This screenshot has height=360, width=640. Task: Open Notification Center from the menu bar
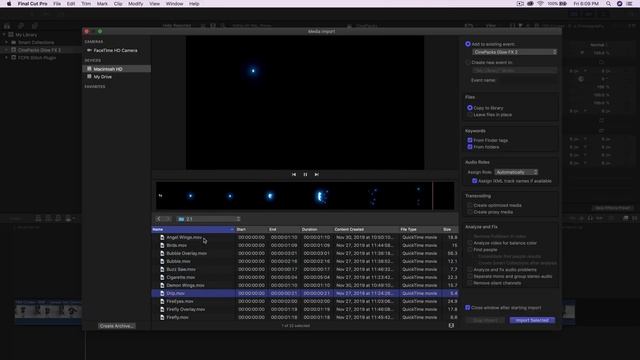tap(629, 4)
